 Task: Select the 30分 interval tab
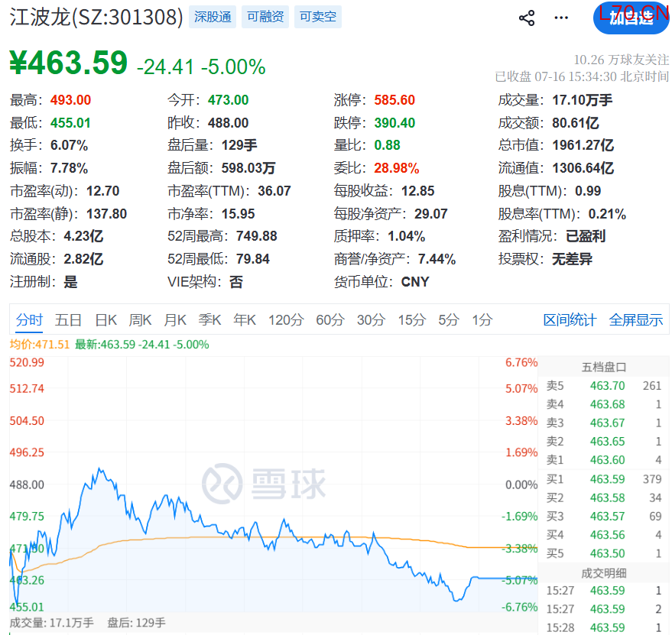[x=371, y=320]
